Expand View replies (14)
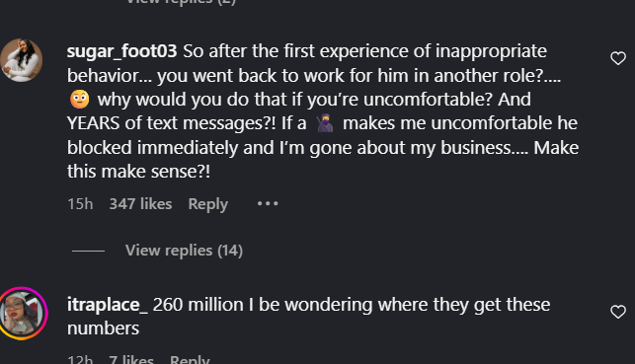The height and width of the screenshot is (364, 635). pos(184,251)
